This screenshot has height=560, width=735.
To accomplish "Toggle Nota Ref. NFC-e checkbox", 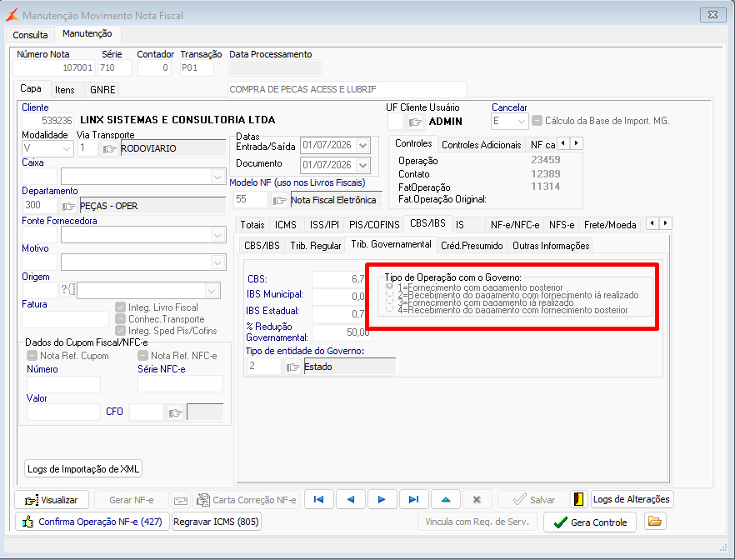I will point(143,356).
